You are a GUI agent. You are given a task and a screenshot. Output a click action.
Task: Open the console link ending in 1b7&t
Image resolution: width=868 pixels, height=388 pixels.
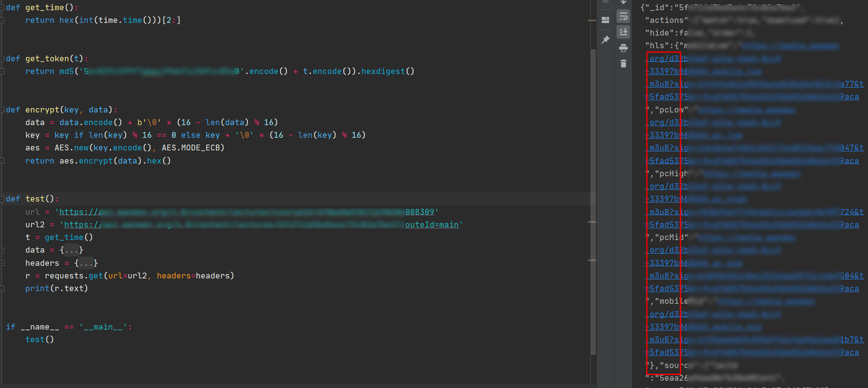pos(851,340)
